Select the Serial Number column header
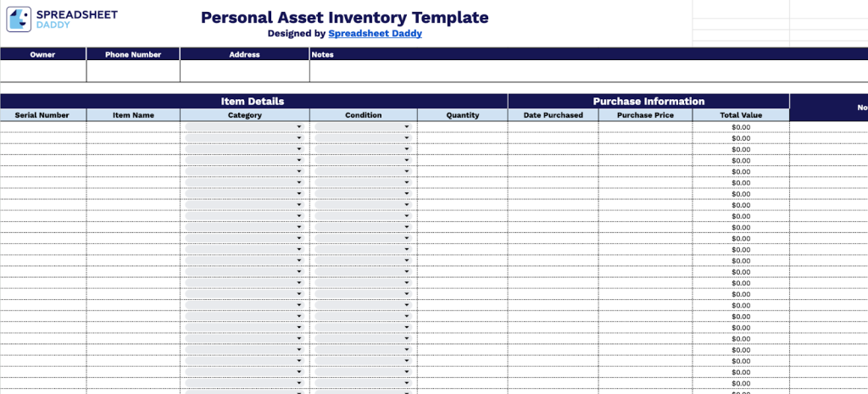The width and height of the screenshot is (868, 394). (x=42, y=115)
